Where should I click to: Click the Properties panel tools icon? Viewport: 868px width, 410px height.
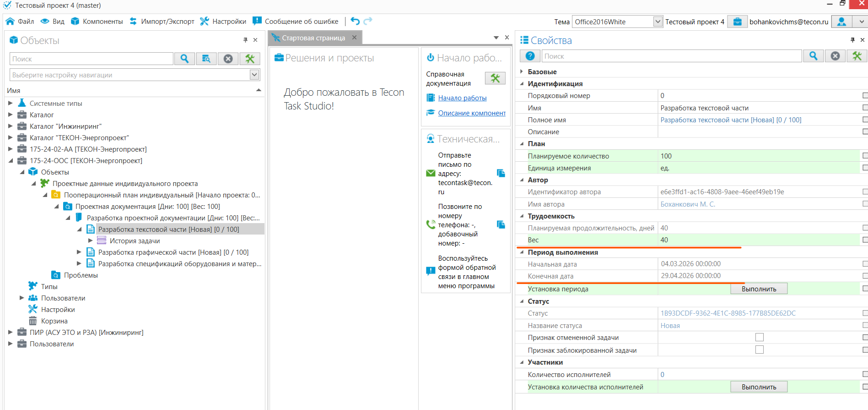(x=857, y=56)
